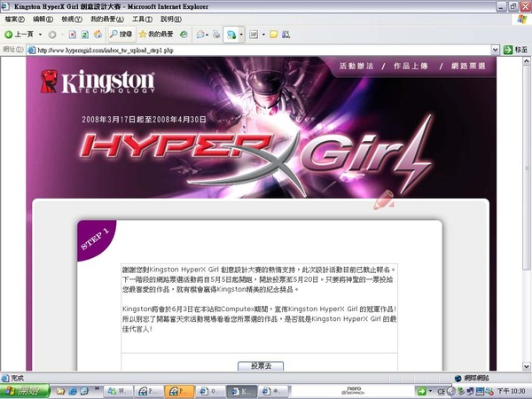Click the scrollbar down arrow
The image size is (532, 399).
(526, 366)
